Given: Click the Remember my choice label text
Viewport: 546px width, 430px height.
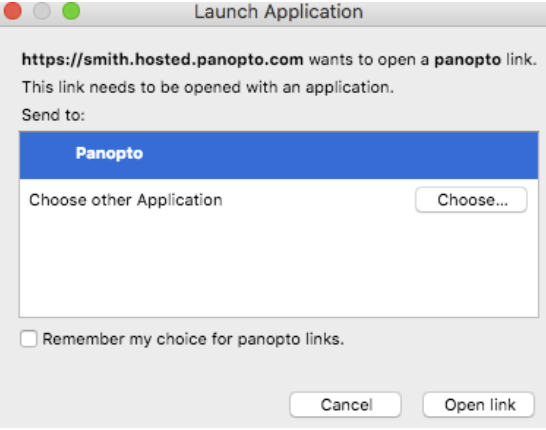Looking at the screenshot, I should [x=193, y=339].
